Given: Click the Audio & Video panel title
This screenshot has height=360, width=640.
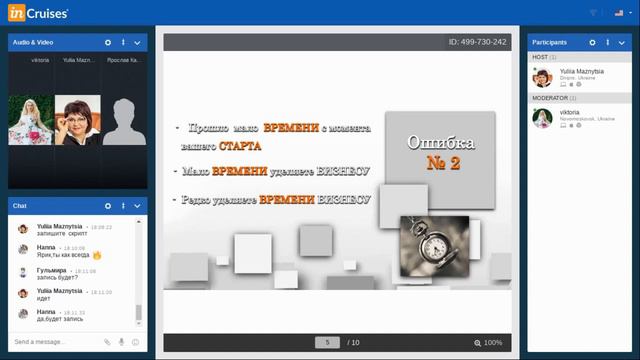Looking at the screenshot, I should 33,42.
